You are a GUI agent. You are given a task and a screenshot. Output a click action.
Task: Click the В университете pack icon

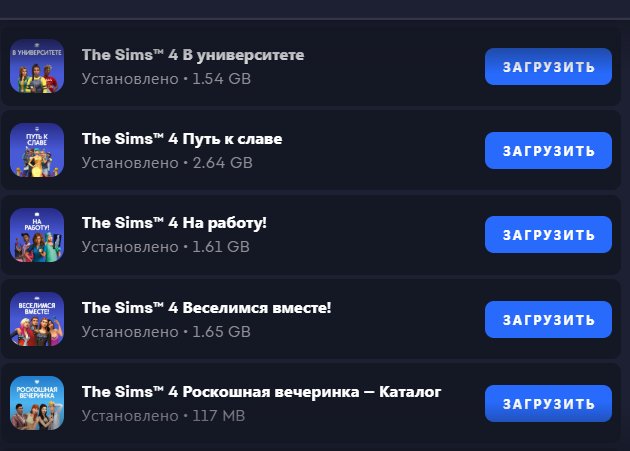pyautogui.click(x=37, y=66)
